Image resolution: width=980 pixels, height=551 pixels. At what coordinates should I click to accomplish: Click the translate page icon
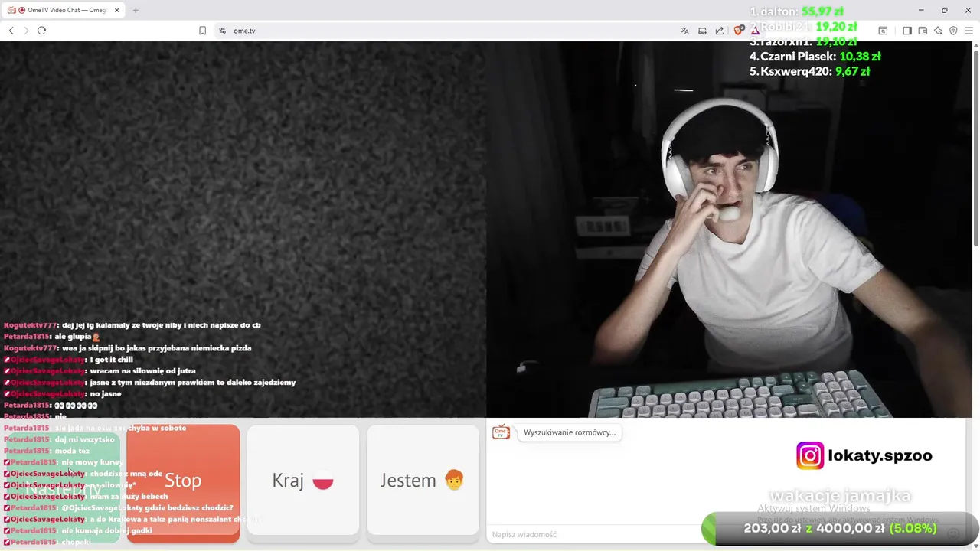pos(685,31)
